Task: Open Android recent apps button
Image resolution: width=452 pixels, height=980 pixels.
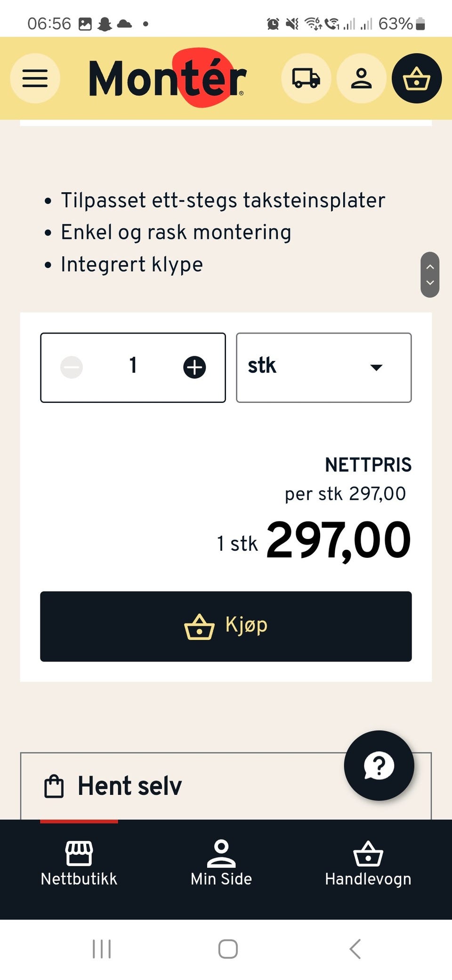Action: pyautogui.click(x=102, y=949)
